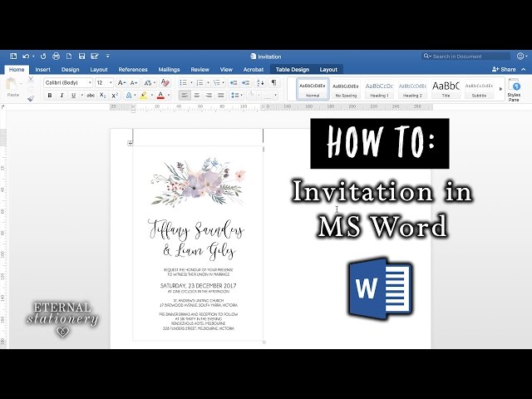Image resolution: width=532 pixels, height=399 pixels.
Task: Toggle strikethrough abc formatting
Action: 91,96
